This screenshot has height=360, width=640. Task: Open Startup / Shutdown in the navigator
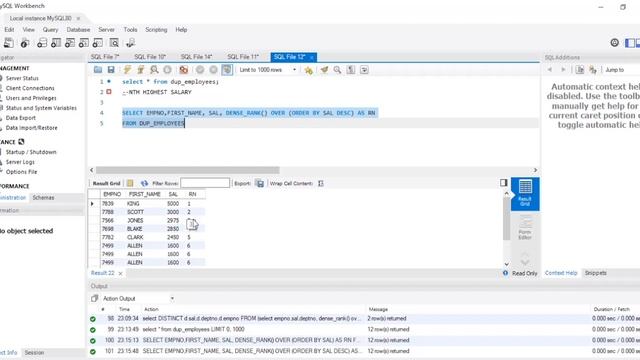coord(31,152)
